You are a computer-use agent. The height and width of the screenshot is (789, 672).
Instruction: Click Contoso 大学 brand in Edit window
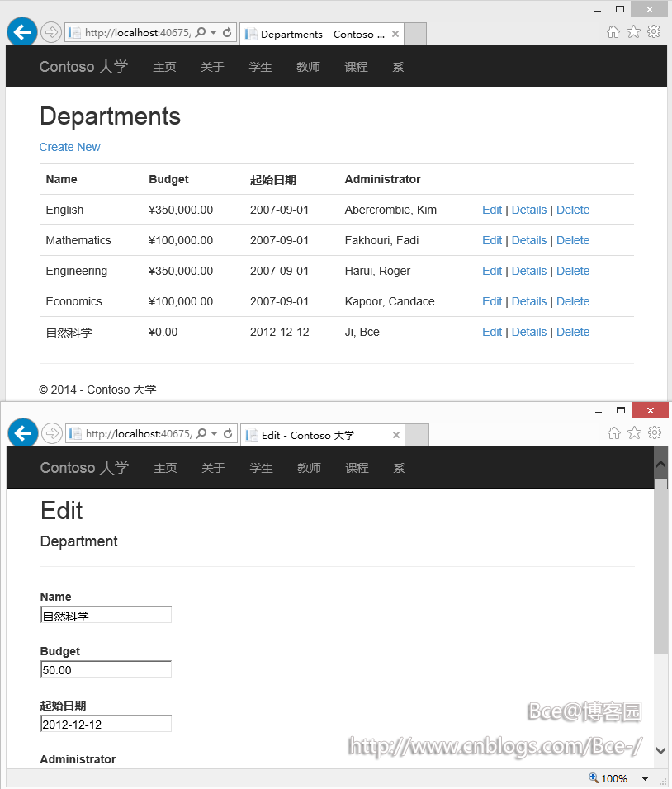(x=84, y=467)
